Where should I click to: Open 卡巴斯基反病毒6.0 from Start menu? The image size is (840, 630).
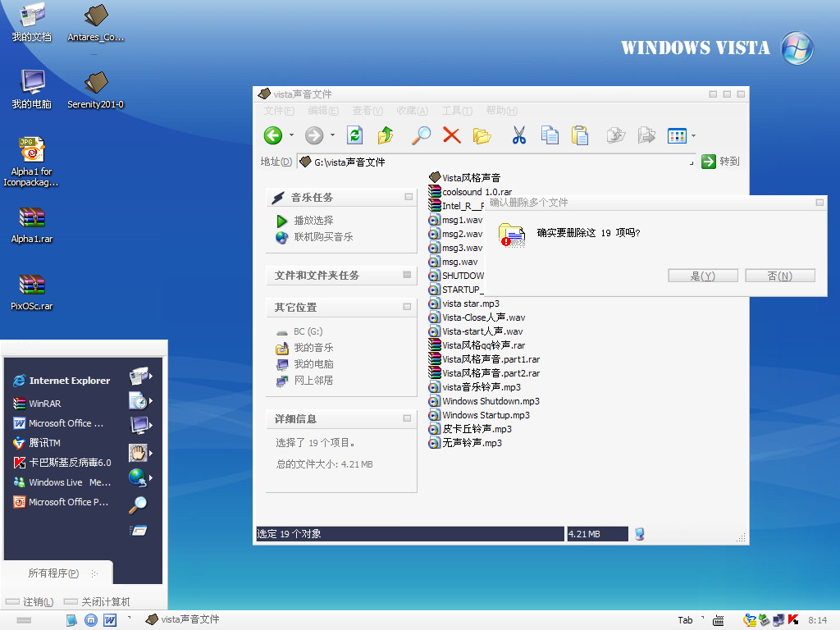pos(62,463)
